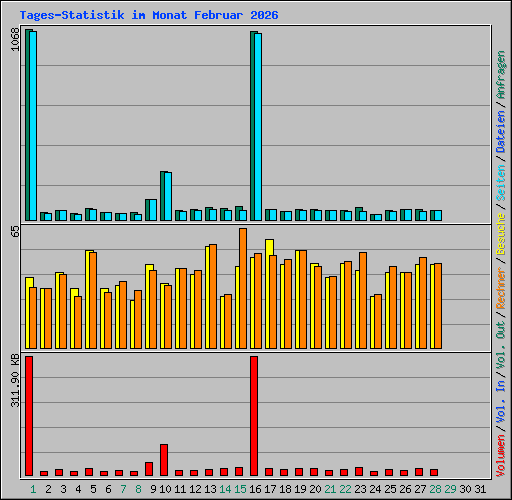Click the "Rechner" legend word
Screen dimensions: 512x500
pyautogui.click(x=501, y=288)
